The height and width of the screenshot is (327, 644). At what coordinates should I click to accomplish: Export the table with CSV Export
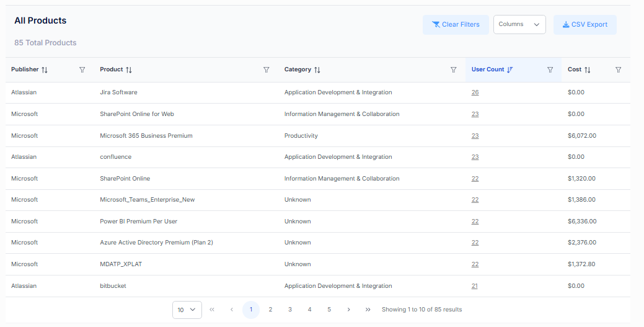[x=584, y=25]
